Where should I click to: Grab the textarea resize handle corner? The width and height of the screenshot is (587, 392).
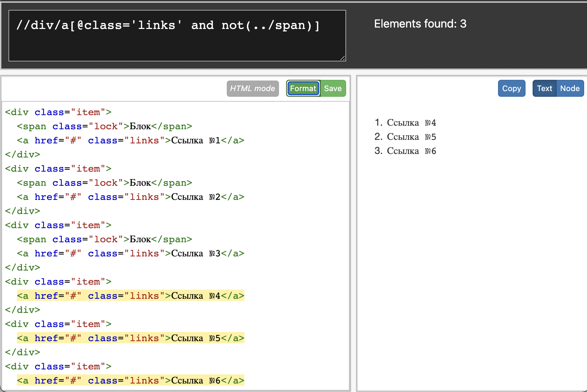pyautogui.click(x=343, y=58)
